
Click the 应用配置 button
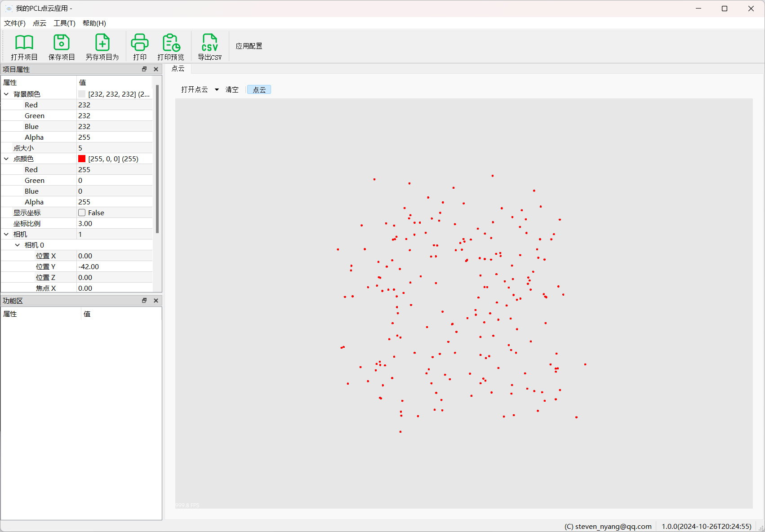(x=249, y=46)
